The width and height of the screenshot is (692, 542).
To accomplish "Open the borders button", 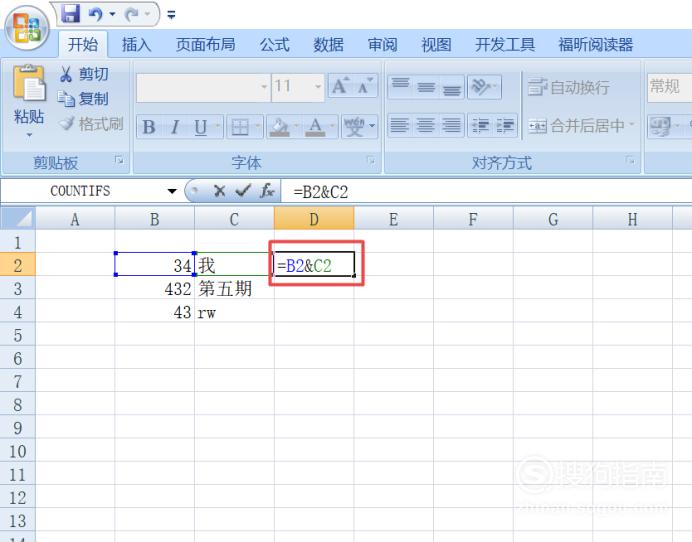I will click(240, 127).
